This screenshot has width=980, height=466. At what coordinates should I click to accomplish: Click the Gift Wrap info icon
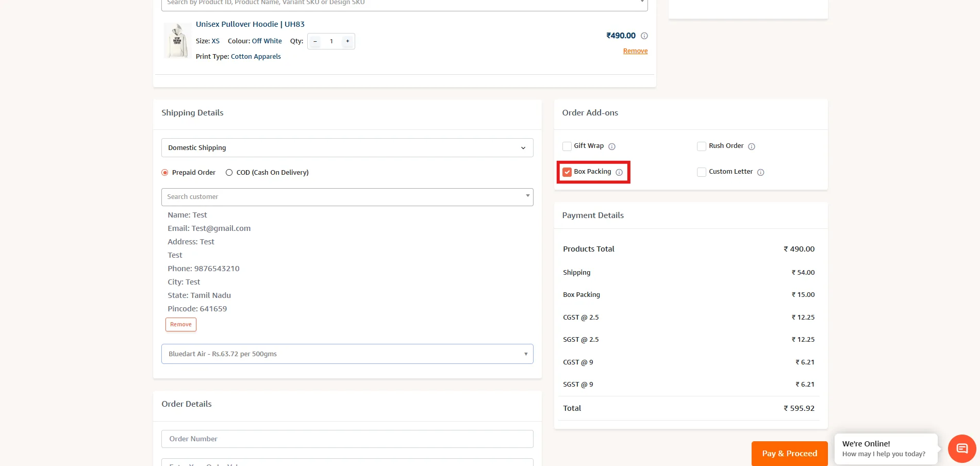pyautogui.click(x=612, y=146)
